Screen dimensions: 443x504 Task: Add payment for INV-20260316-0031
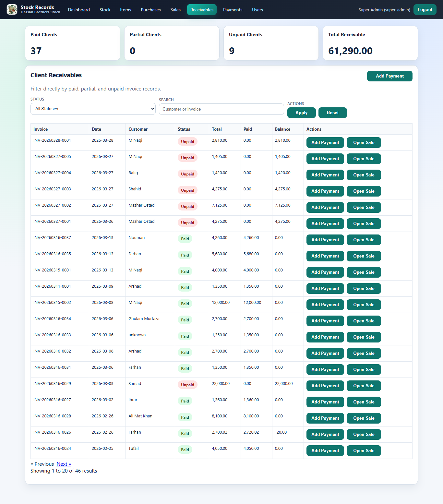[x=325, y=369]
